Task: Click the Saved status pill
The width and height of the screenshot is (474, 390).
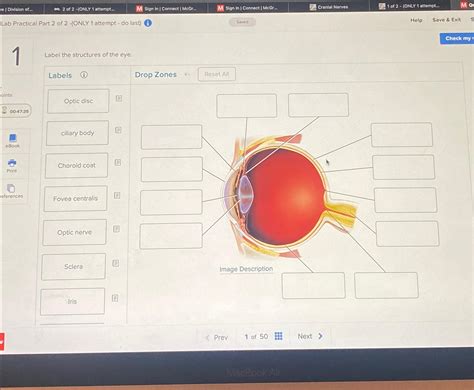Action: [242, 22]
